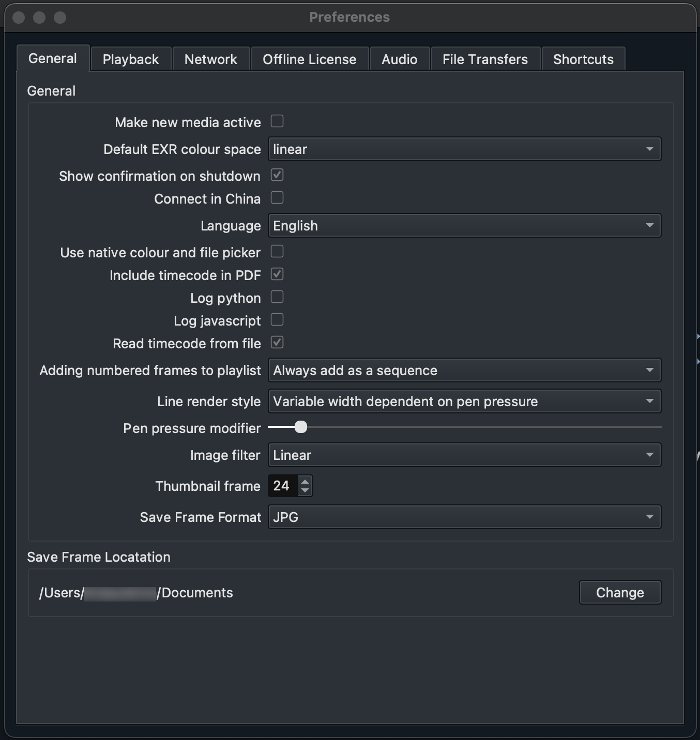Disable Include timecode in PDF
700x740 pixels.
277,274
